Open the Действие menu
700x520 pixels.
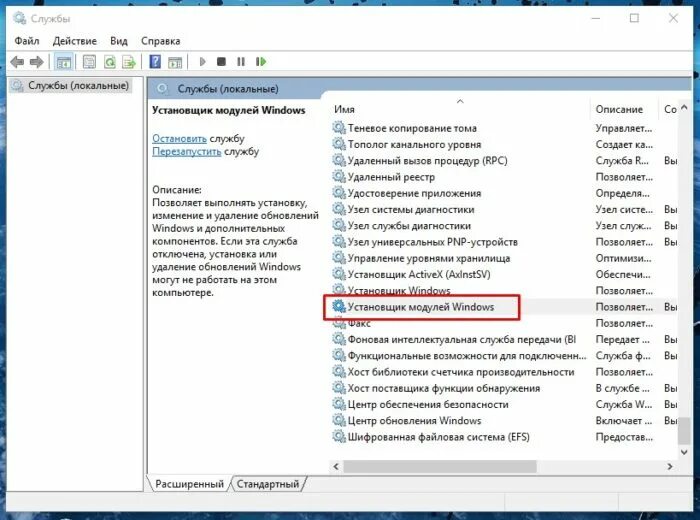point(75,41)
